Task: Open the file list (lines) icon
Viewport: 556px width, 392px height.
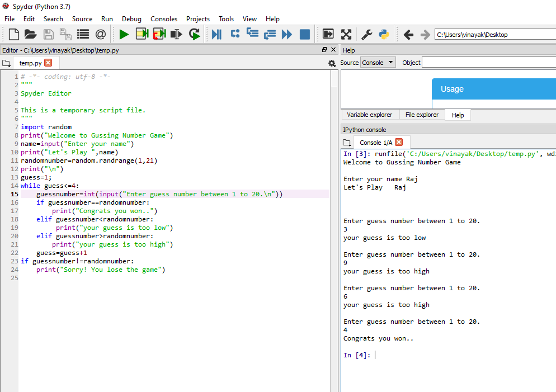Action: (x=83, y=34)
